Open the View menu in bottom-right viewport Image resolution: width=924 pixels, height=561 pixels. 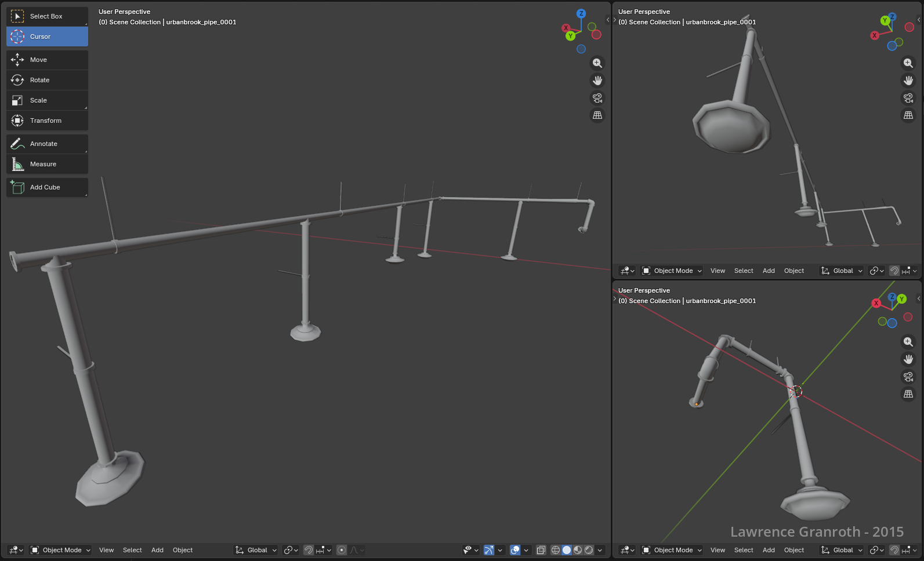coord(718,550)
